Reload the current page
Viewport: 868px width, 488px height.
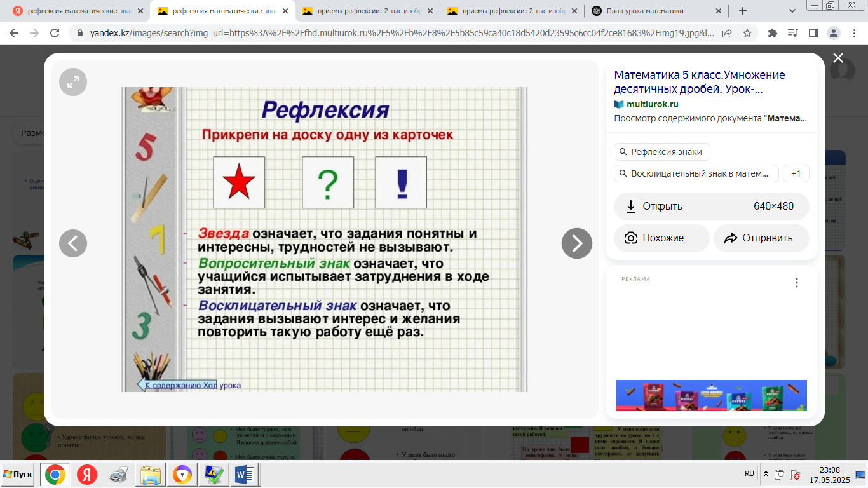(x=55, y=33)
